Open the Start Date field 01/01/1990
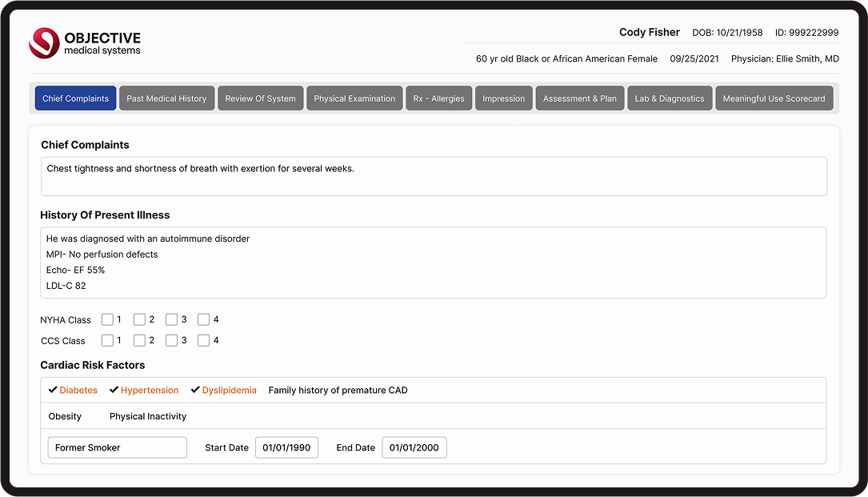This screenshot has width=868, height=497. [x=286, y=447]
